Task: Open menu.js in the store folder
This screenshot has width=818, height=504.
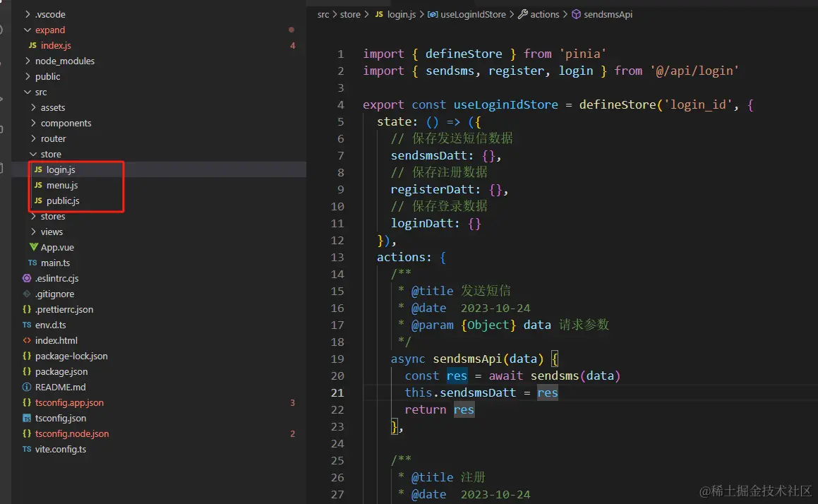Action: coord(62,185)
